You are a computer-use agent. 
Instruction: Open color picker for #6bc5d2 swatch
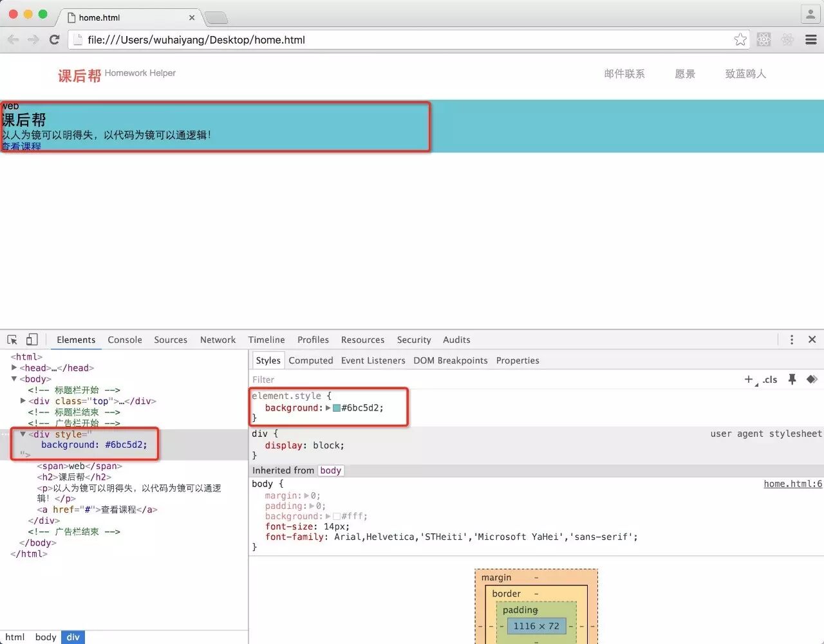click(337, 408)
